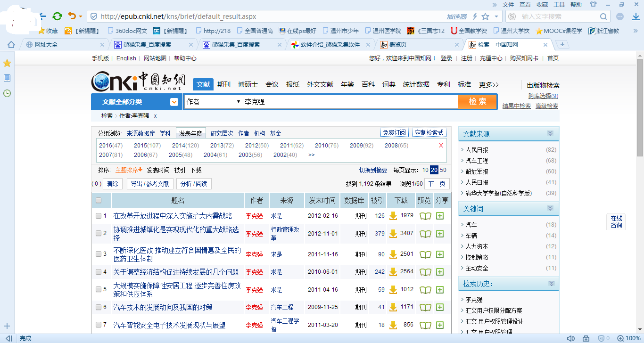Open address bar dropdown arrow near star
The image size is (644, 343).
click(x=496, y=16)
